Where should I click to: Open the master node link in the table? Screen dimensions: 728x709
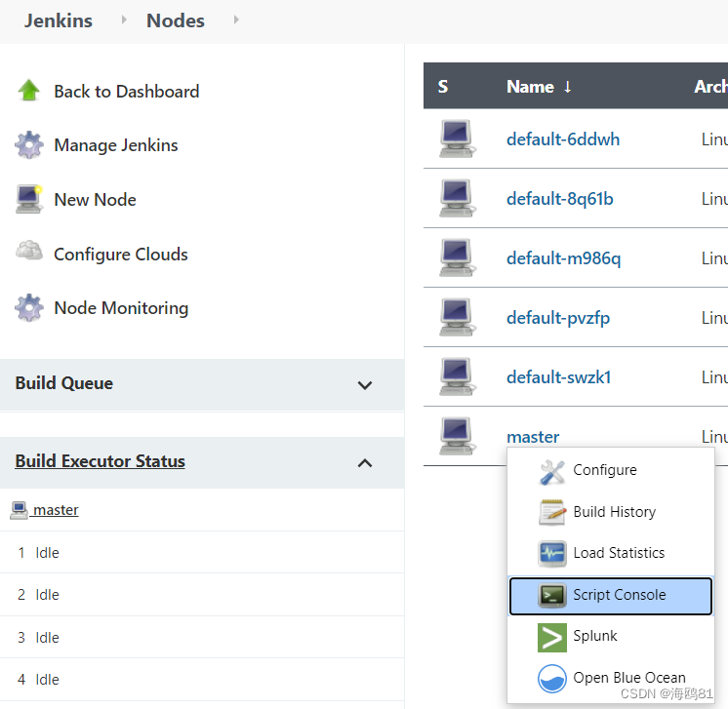pos(533,437)
